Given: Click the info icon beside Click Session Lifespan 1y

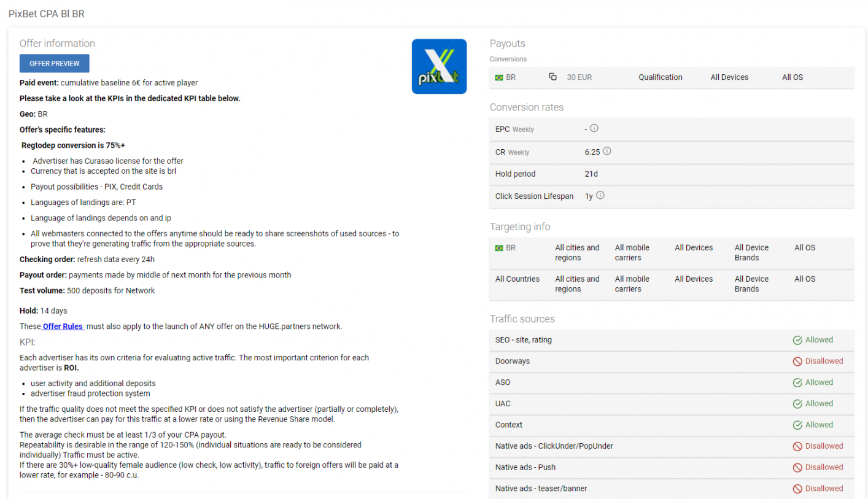Looking at the screenshot, I should [x=600, y=195].
